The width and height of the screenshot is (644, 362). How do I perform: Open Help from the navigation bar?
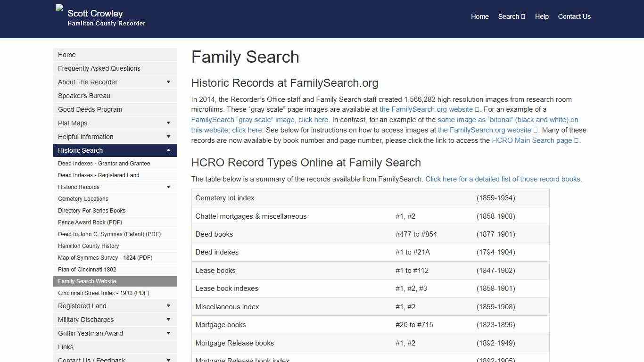pos(541,16)
